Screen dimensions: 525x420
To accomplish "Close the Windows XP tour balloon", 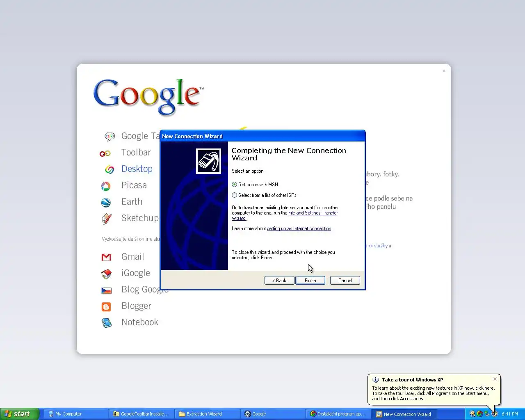I will pyautogui.click(x=495, y=379).
